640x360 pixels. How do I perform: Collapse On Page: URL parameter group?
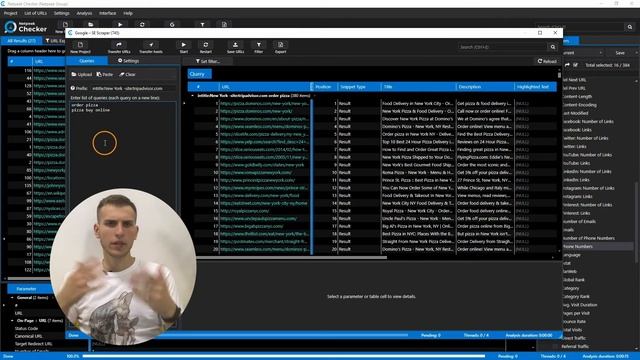[x=12, y=320]
